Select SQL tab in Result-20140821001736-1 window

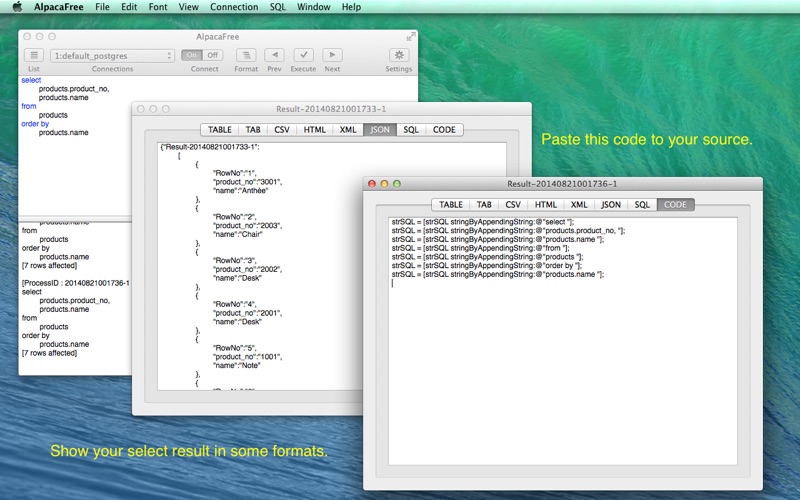[x=642, y=205]
